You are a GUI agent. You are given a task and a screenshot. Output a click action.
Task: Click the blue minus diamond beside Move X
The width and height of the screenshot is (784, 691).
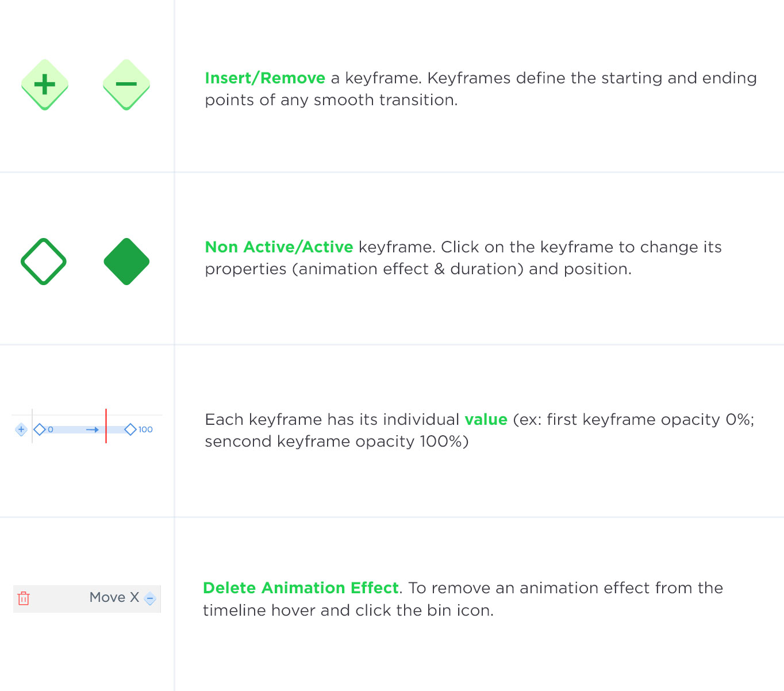point(150,598)
